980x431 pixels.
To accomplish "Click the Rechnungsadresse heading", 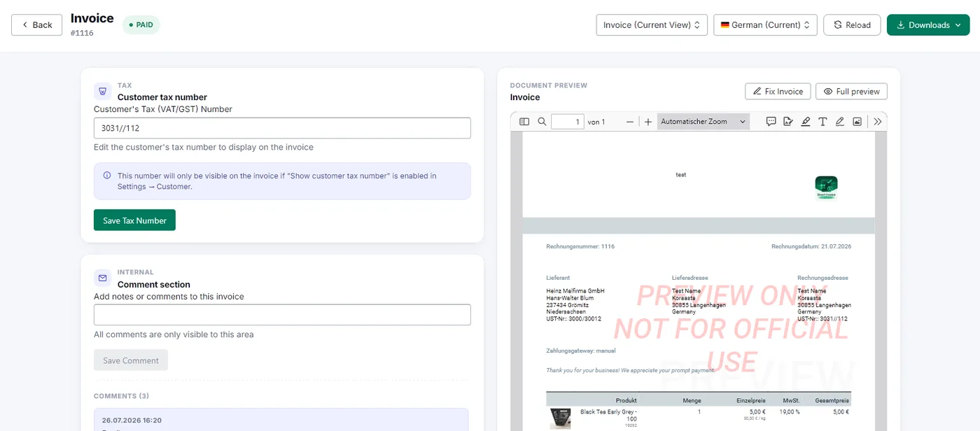I will [822, 278].
